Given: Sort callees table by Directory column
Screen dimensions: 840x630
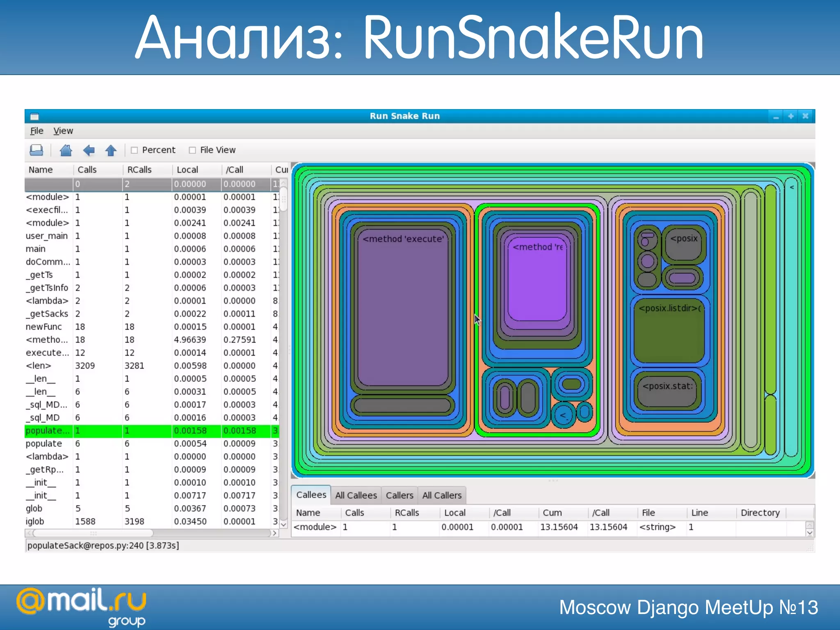Looking at the screenshot, I should pos(761,513).
